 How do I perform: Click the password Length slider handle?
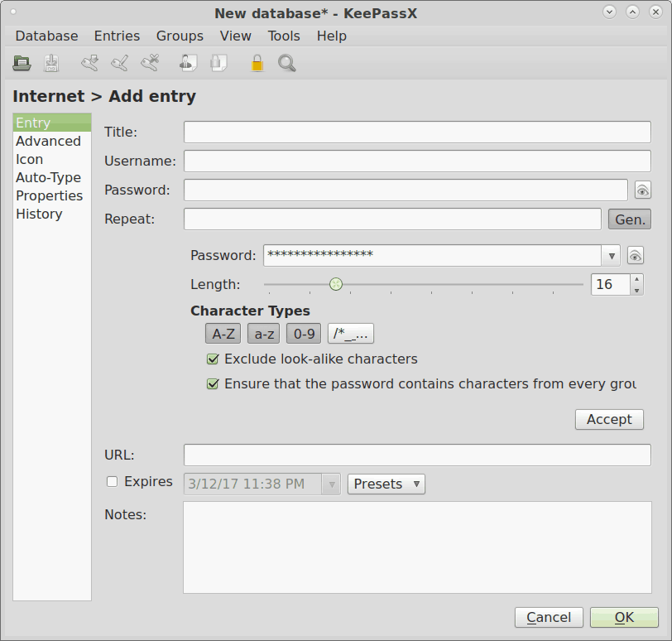pos(336,284)
